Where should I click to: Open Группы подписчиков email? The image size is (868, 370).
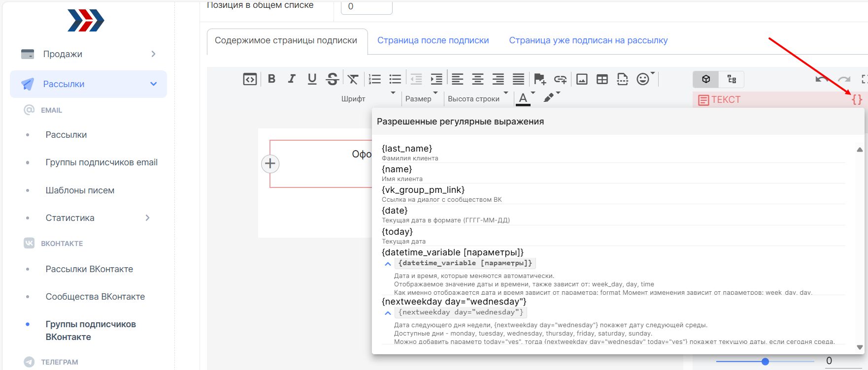pyautogui.click(x=101, y=162)
